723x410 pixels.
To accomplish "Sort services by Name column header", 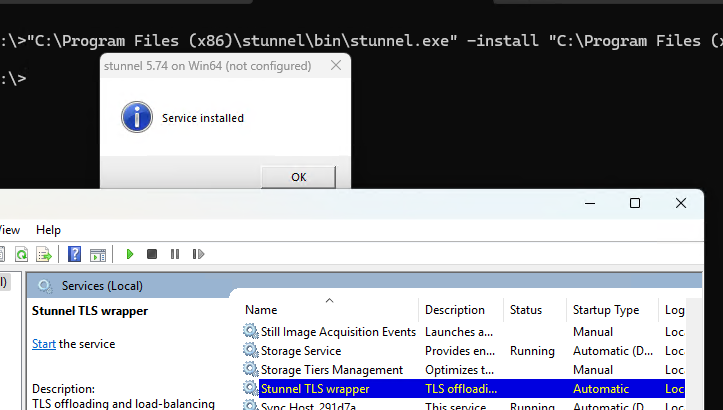I will coord(261,310).
